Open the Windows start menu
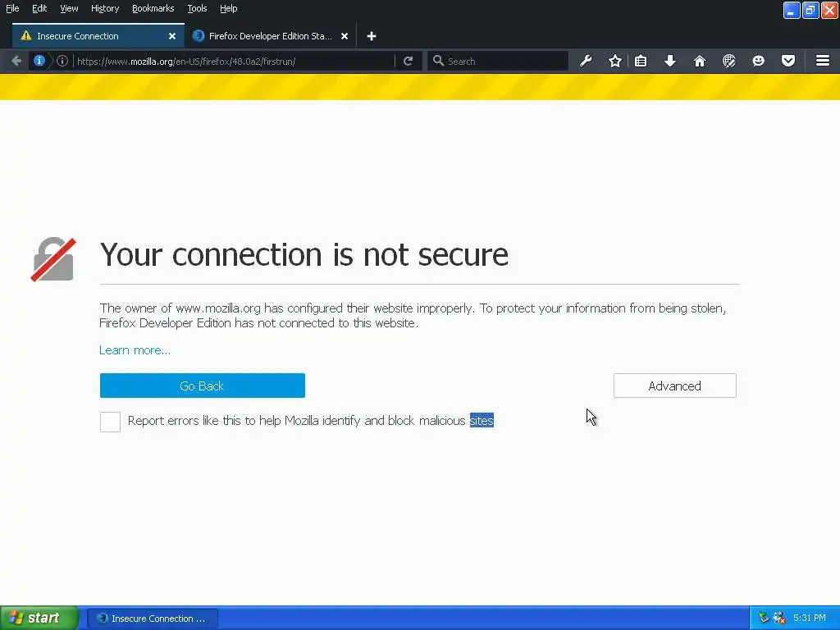 tap(39, 619)
